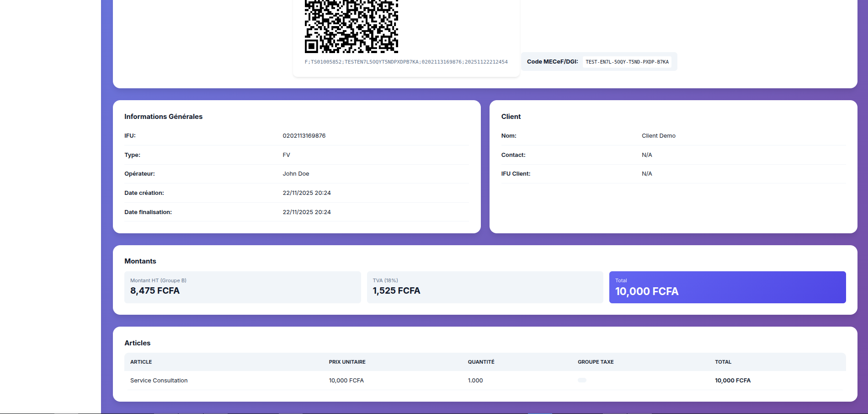Click the purple Total 10,000 FCFA card
868x414 pixels.
pyautogui.click(x=727, y=287)
